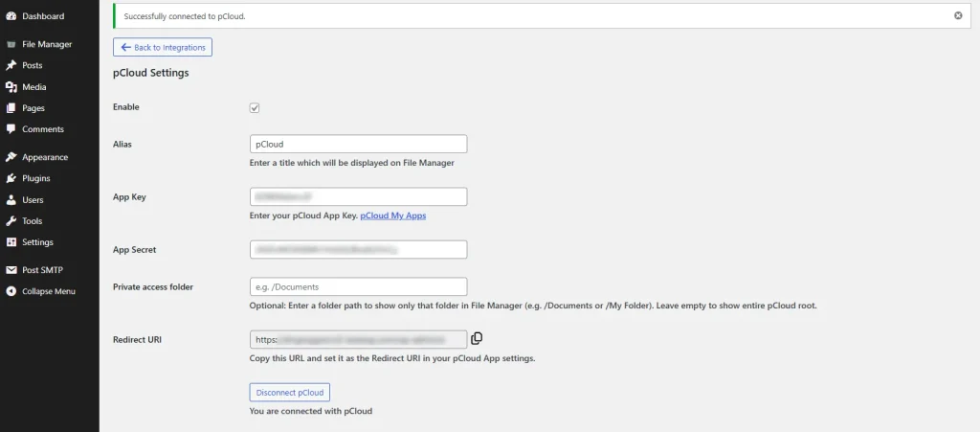
Task: Click the Collapse Menu arrow icon
Action: click(11, 291)
